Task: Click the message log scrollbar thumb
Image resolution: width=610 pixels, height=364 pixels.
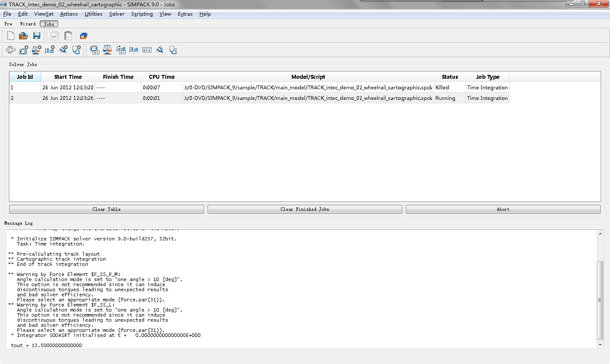Action: coord(600,300)
